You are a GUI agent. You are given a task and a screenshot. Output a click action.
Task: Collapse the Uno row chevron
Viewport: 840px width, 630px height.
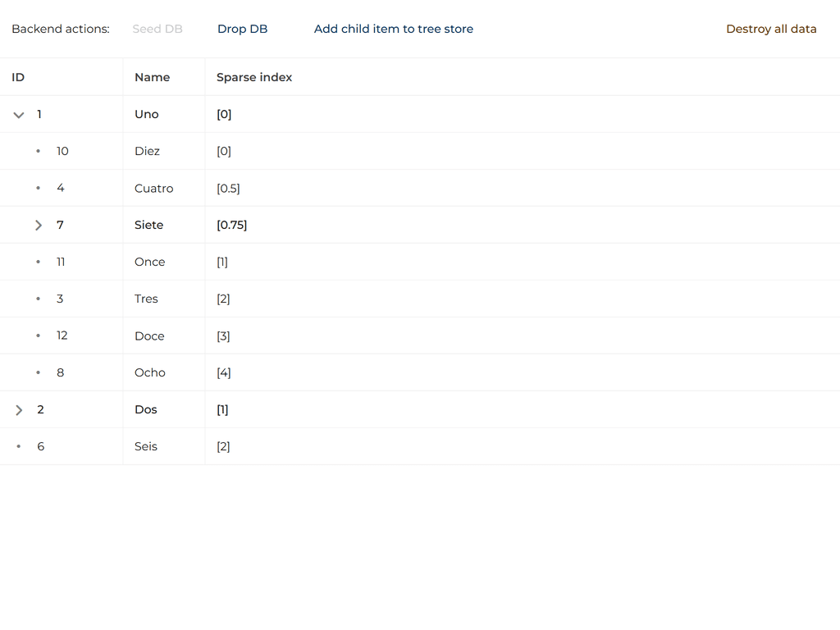[19, 115]
